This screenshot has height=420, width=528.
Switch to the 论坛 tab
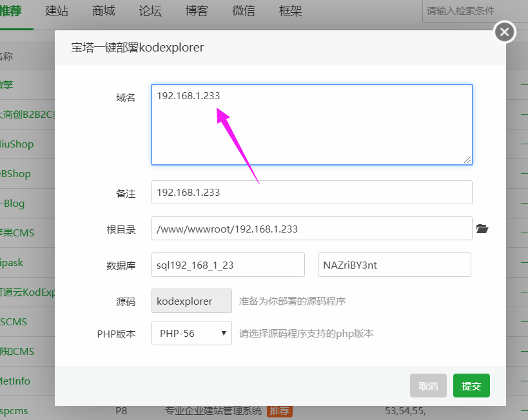[150, 11]
